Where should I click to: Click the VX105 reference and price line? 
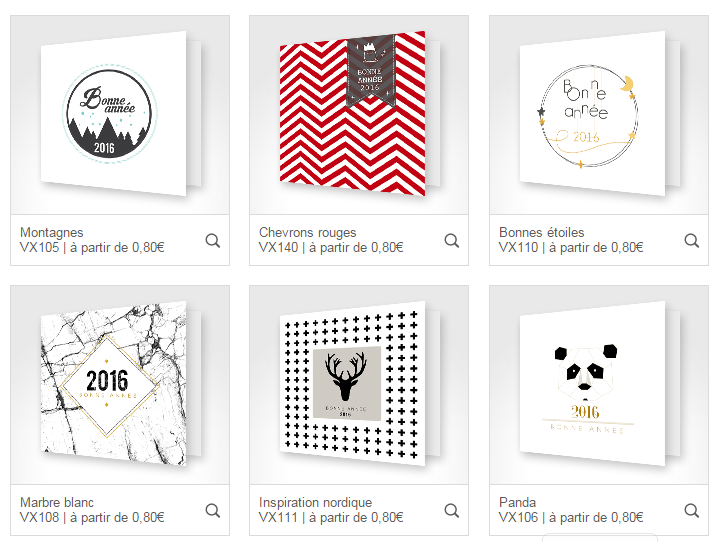92,248
